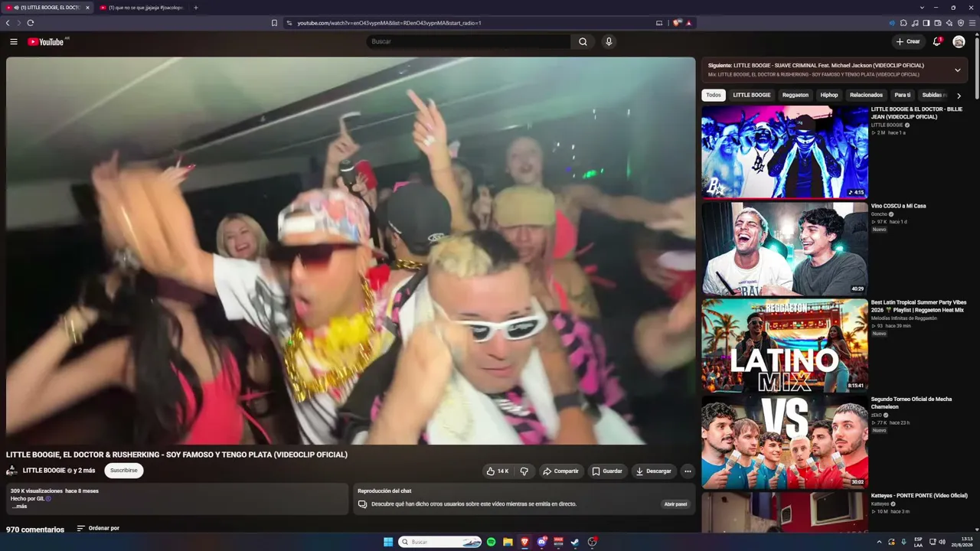Image resolution: width=980 pixels, height=551 pixels.
Task: Show more filter chips with right arrow
Action: click(x=959, y=96)
